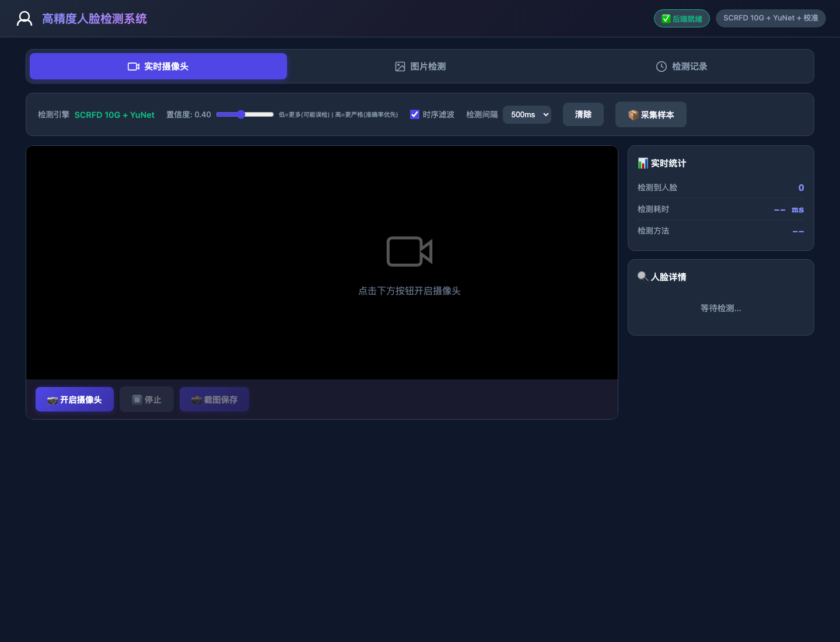
Task: Click the large video camera placeholder icon
Action: pyautogui.click(x=409, y=252)
